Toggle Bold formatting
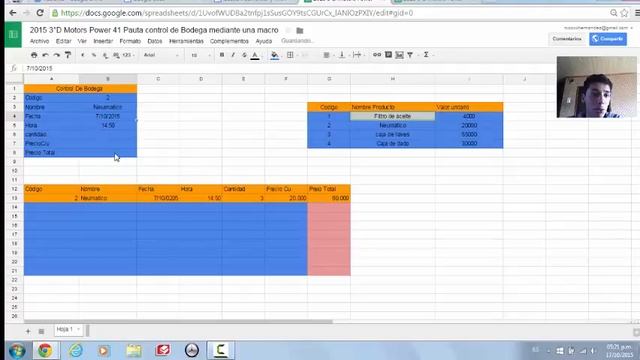Viewport: 640px width, 360px height. pyautogui.click(x=222, y=55)
